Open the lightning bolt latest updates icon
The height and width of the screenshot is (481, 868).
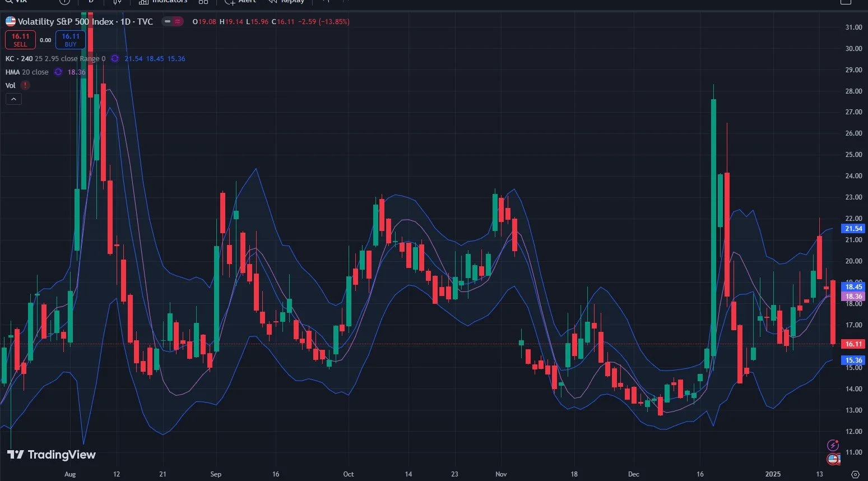833,446
